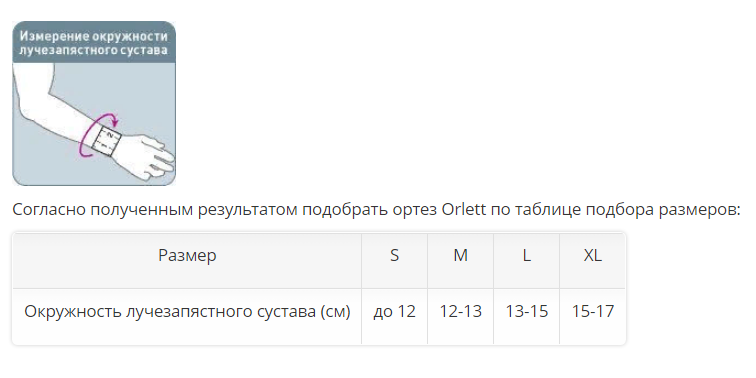The width and height of the screenshot is (756, 378).
Task: Click the measuring tape icon on wrist
Action: 106,140
